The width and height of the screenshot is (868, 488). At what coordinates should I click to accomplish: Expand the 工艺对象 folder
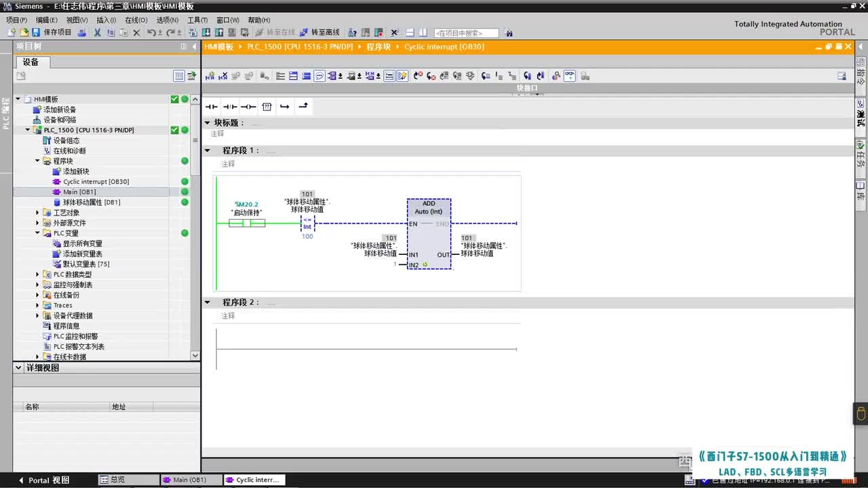(x=38, y=213)
